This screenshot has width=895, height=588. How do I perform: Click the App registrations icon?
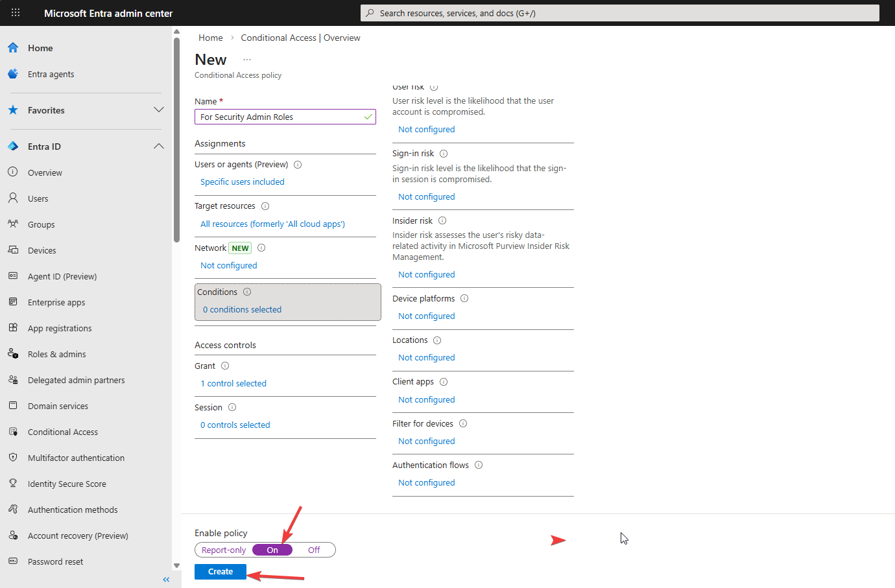13,327
